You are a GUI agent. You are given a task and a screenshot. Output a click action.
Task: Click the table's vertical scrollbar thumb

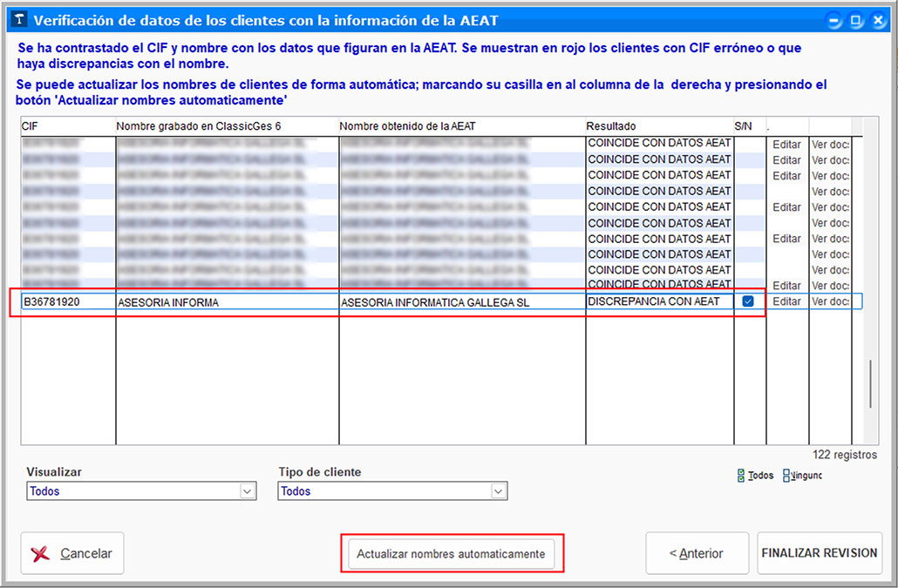pos(870,383)
